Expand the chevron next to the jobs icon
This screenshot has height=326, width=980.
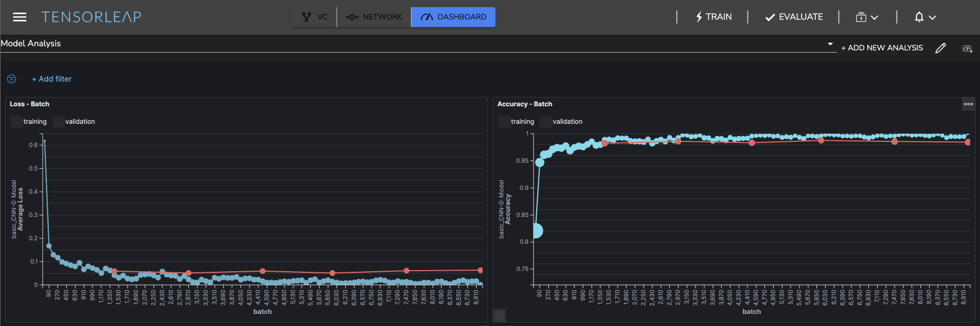pyautogui.click(x=874, y=18)
